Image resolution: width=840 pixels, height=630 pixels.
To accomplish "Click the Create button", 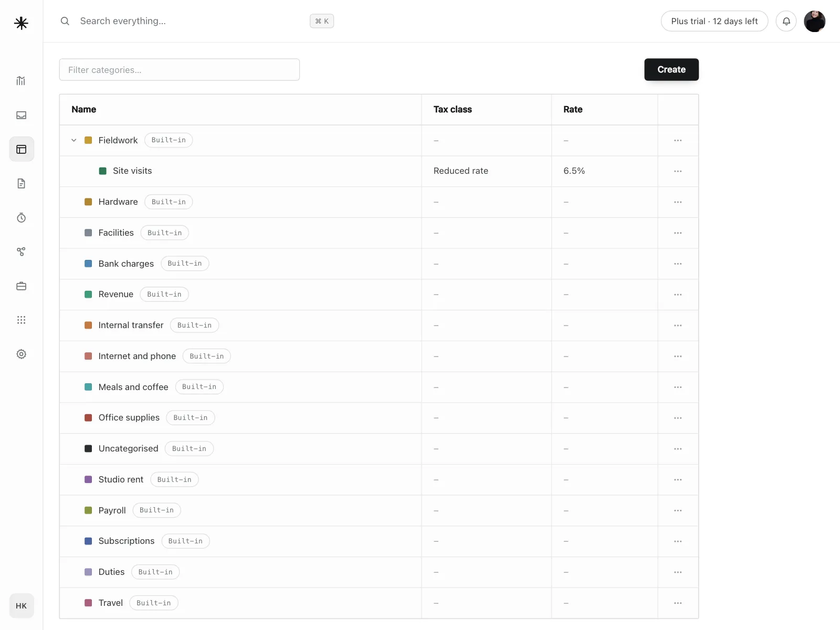I will (671, 69).
